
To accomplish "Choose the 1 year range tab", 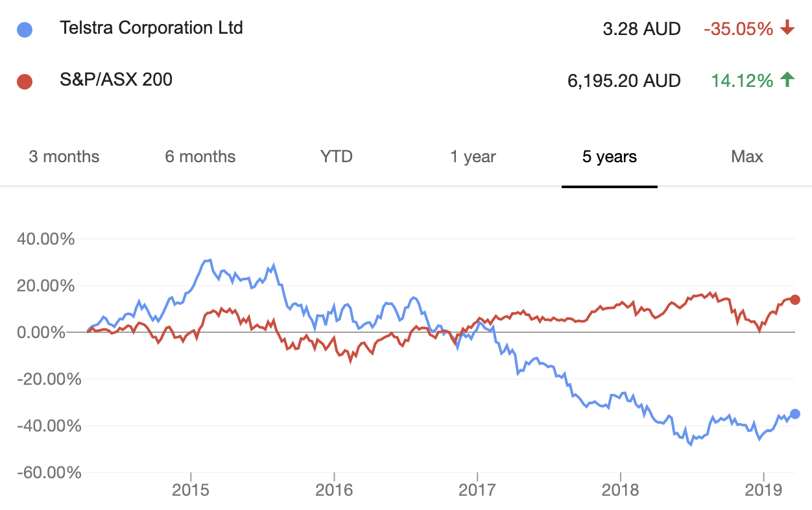I will click(x=473, y=156).
